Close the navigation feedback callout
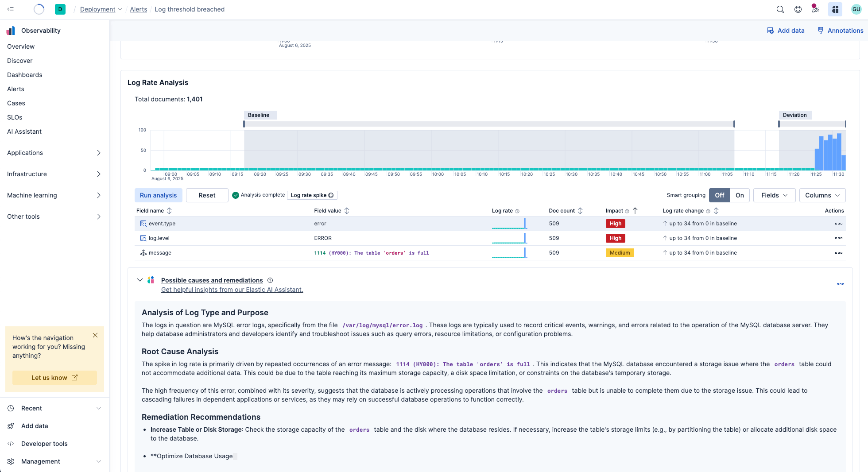Screen dimensions: 868x472 [x=95, y=336]
